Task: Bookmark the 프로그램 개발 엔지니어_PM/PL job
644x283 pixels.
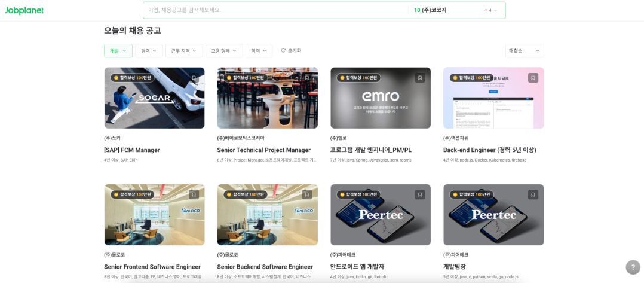Action: (x=420, y=78)
